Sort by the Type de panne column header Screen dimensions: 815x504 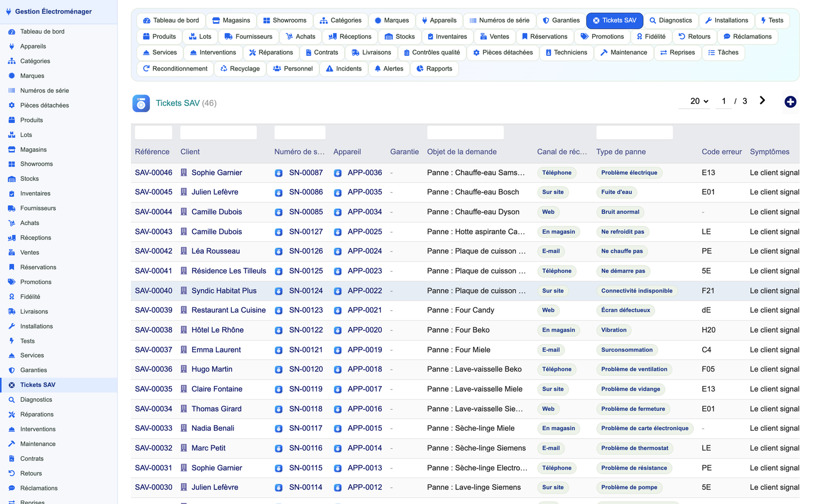point(621,152)
